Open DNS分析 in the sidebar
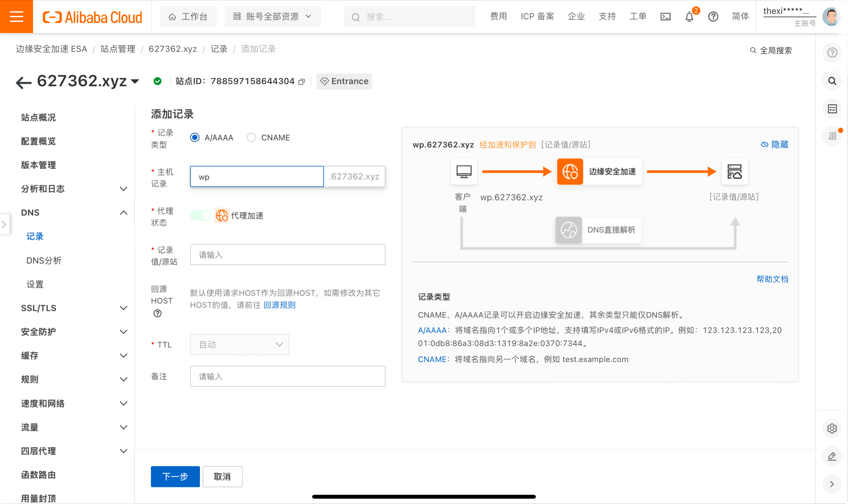Image resolution: width=848 pixels, height=504 pixels. [44, 261]
